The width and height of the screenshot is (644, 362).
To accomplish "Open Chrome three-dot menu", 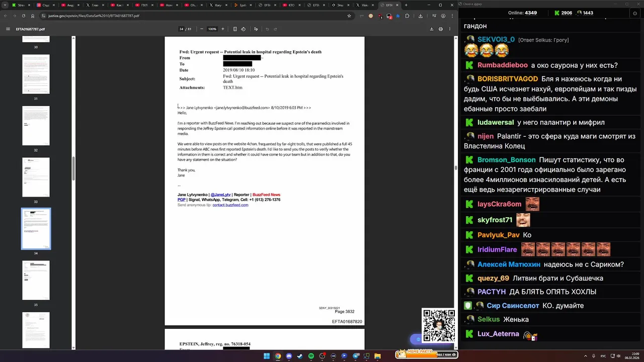I will (451, 16).
